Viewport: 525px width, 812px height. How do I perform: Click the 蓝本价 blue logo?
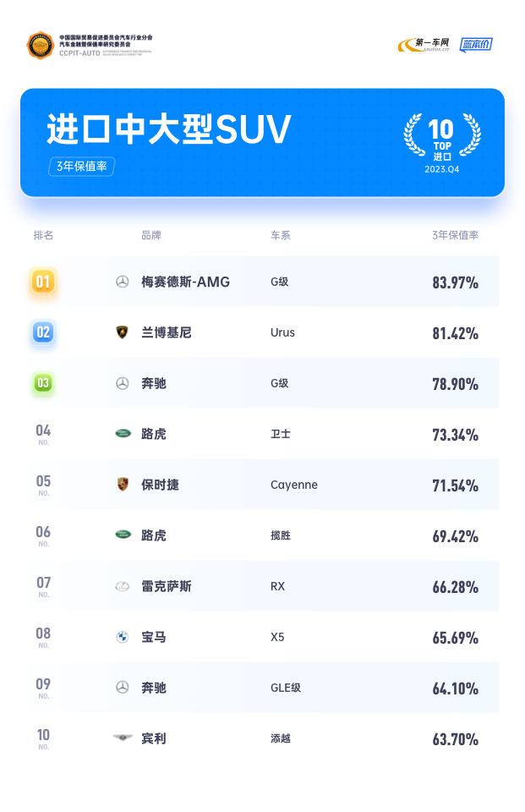click(476, 45)
